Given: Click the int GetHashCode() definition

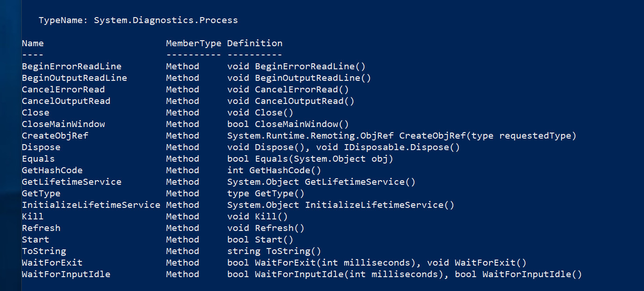Looking at the screenshot, I should 274,170.
